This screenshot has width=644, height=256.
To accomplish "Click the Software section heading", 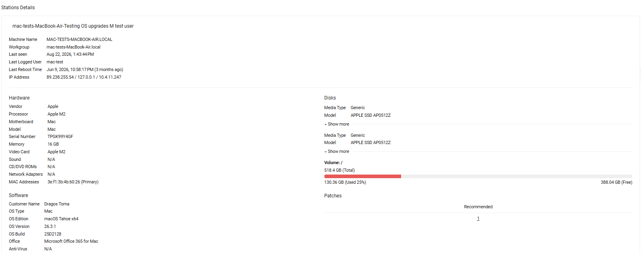I will pyautogui.click(x=18, y=195).
